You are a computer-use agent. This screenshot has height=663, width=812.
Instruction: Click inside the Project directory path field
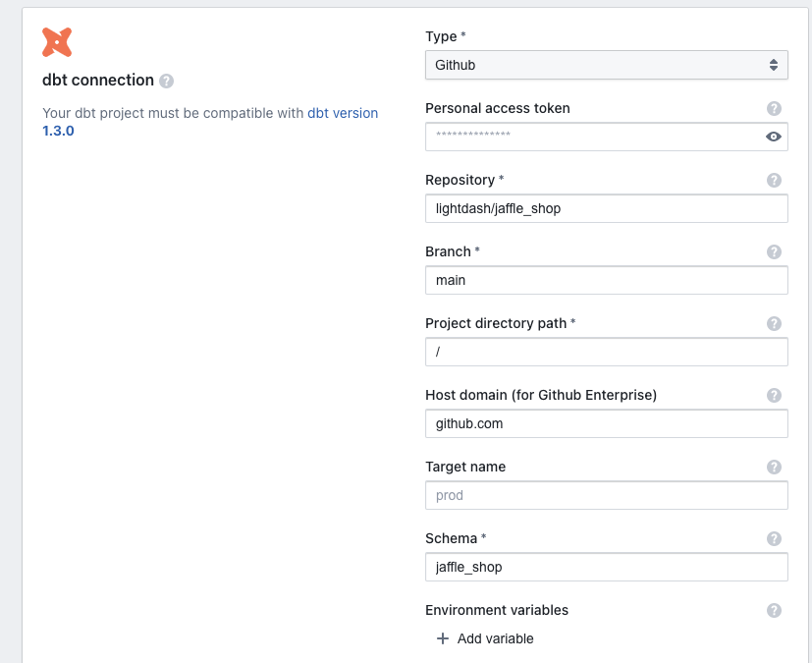coord(606,352)
